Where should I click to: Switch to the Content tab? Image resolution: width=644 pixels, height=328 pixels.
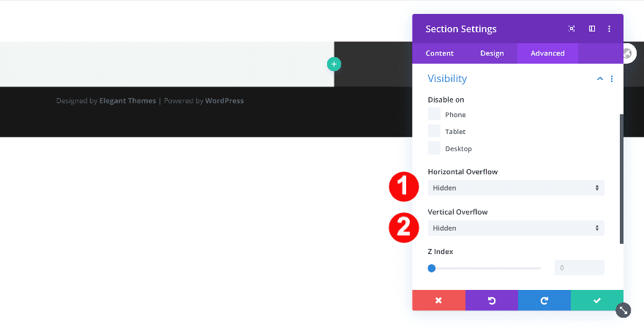click(440, 53)
